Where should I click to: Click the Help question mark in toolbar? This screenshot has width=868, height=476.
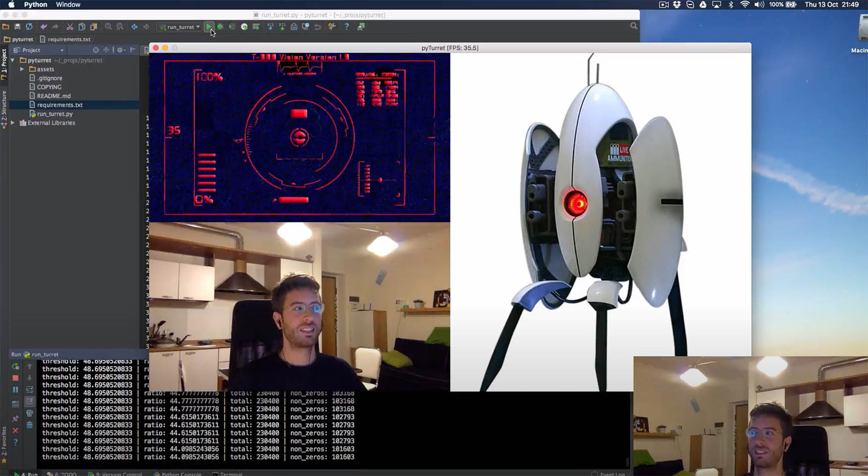tap(347, 27)
